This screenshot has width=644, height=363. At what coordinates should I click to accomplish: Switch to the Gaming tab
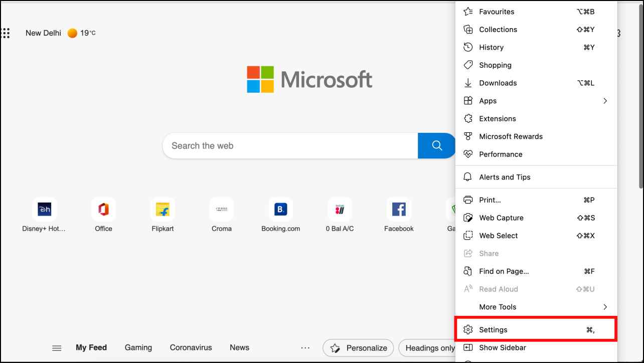(138, 347)
